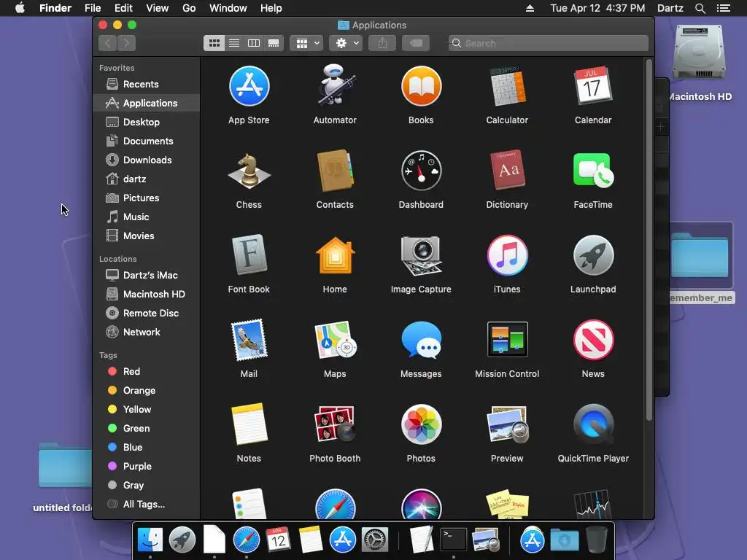Click the Font Book icon
The width and height of the screenshot is (747, 560).
249,255
